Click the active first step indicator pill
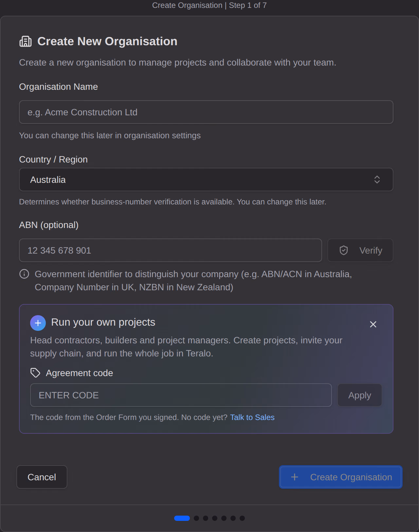 [x=182, y=518]
